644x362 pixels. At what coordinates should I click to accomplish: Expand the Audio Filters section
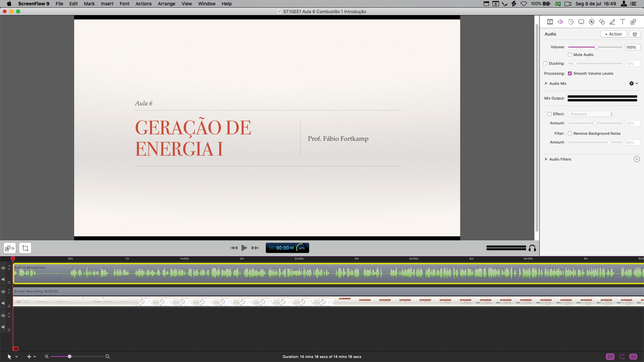546,159
